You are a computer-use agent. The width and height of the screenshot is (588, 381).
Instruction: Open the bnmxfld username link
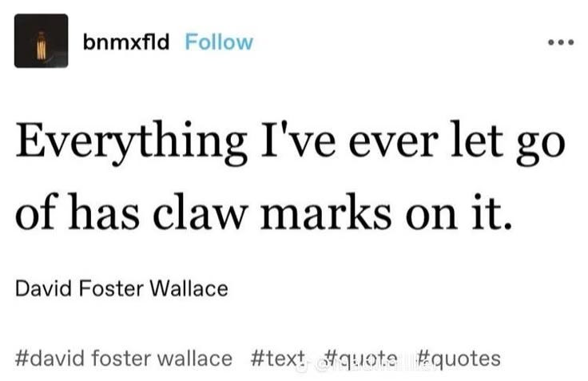[126, 42]
